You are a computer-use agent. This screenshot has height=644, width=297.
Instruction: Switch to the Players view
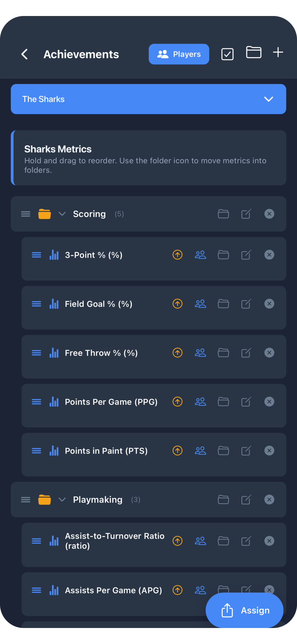click(x=179, y=54)
